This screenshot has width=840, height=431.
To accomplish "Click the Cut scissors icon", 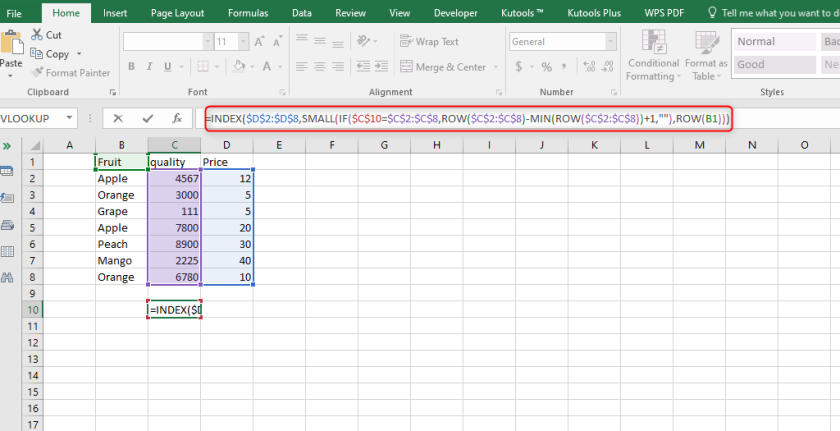I will pyautogui.click(x=36, y=35).
